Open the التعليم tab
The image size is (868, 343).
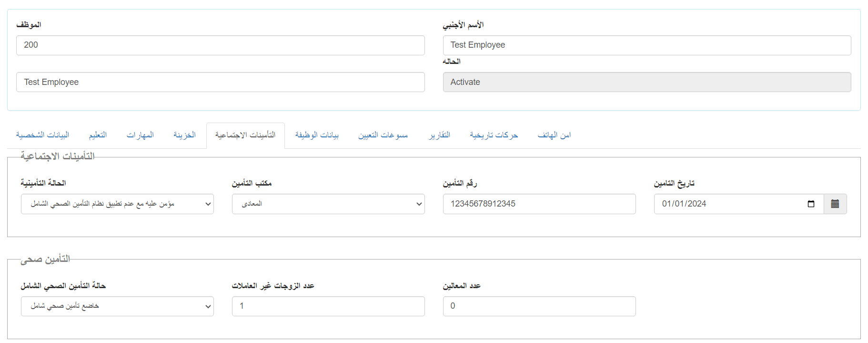[98, 135]
